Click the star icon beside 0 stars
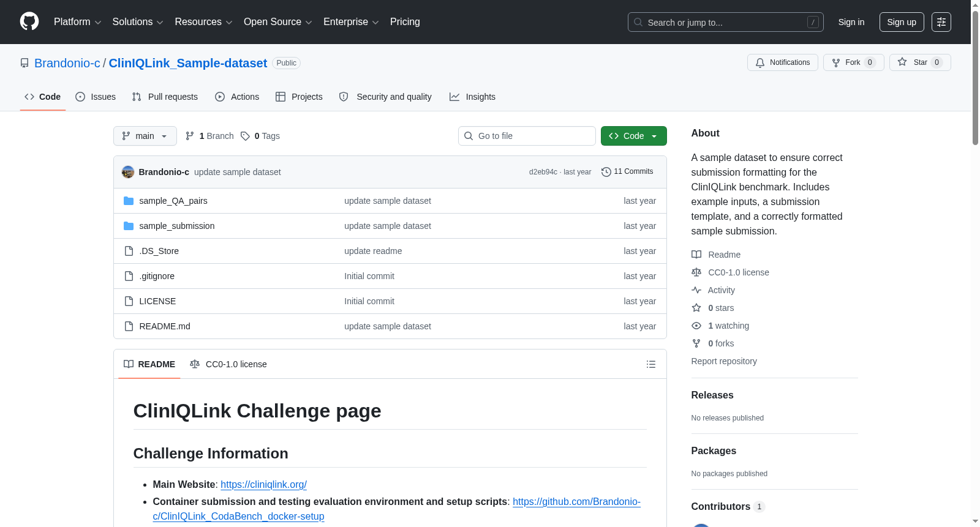Image resolution: width=980 pixels, height=527 pixels. point(696,308)
